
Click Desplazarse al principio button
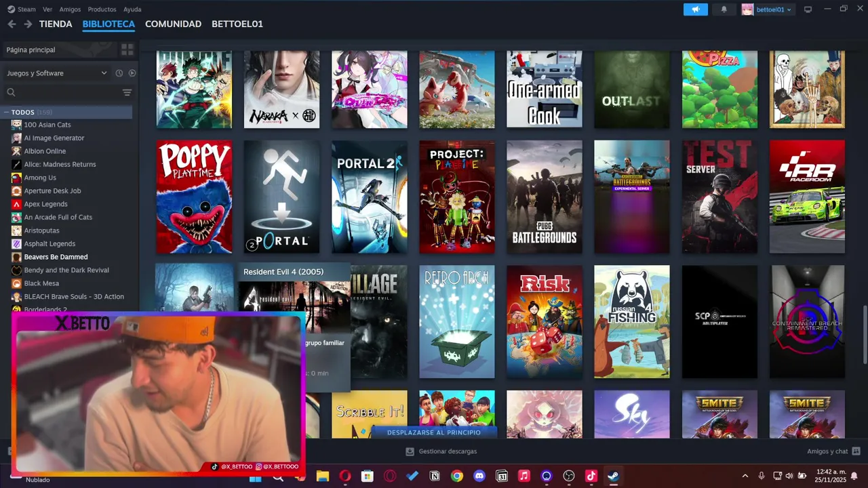click(x=434, y=432)
